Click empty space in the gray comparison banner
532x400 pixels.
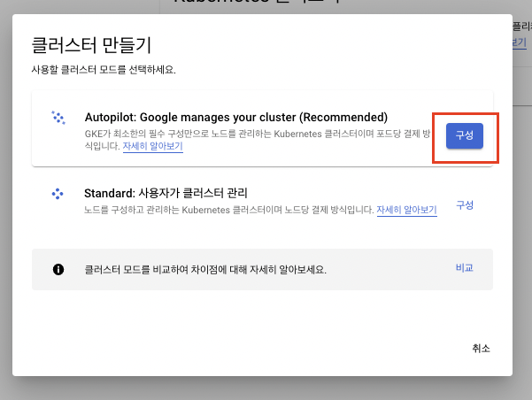[x=389, y=269]
